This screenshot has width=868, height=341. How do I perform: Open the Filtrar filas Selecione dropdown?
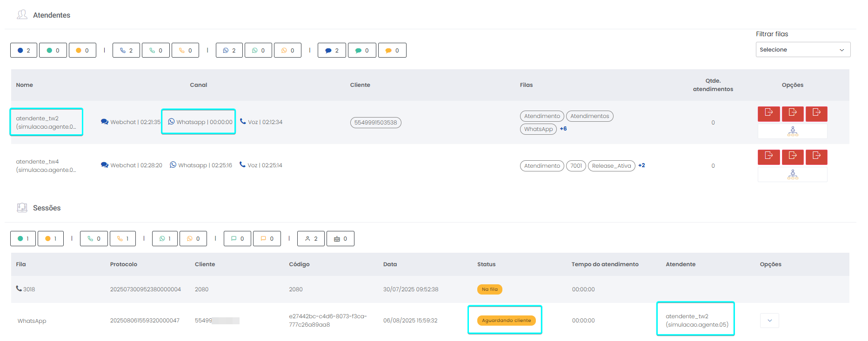pos(802,50)
